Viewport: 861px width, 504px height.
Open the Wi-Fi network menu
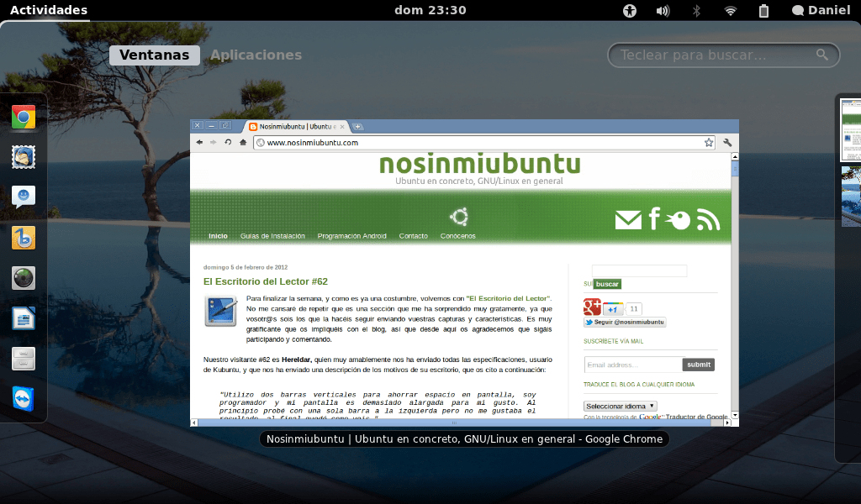click(x=731, y=10)
